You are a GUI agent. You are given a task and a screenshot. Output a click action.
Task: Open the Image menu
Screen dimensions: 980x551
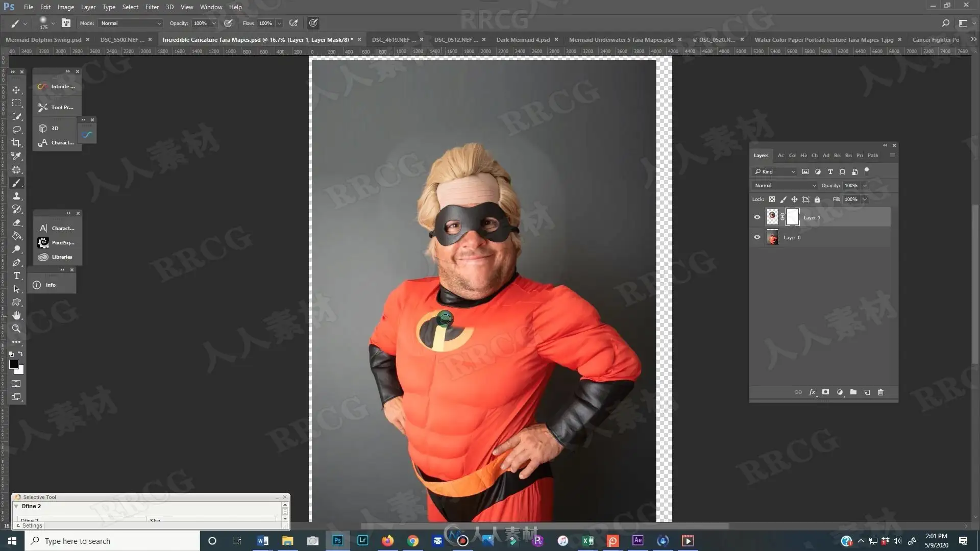(x=66, y=7)
